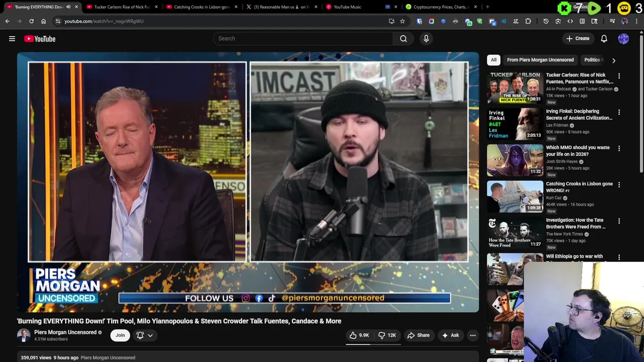644x362 pixels.
Task: Open the developer code brackets icon
Action: click(570, 21)
